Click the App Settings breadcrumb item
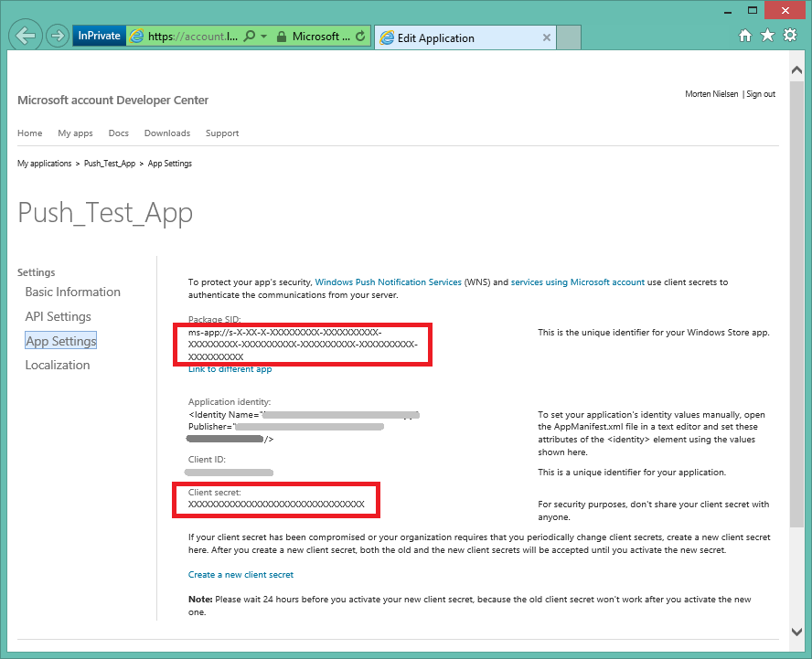The width and height of the screenshot is (812, 659). 170,164
